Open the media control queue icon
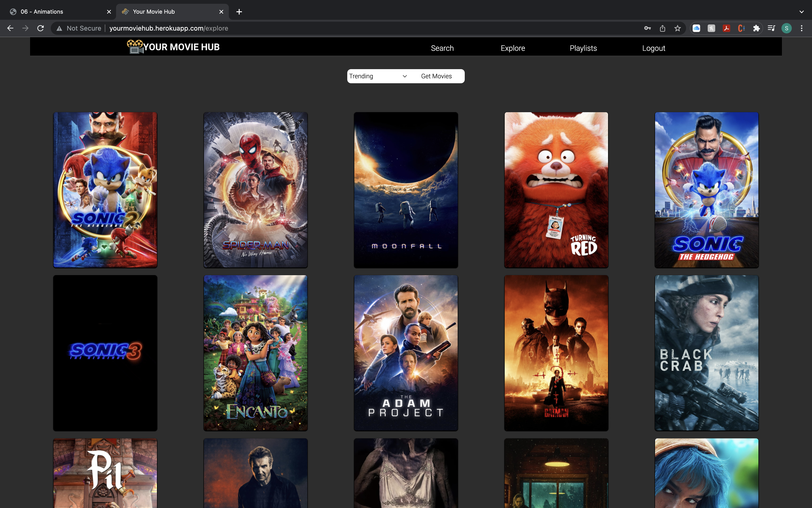 pyautogui.click(x=771, y=28)
